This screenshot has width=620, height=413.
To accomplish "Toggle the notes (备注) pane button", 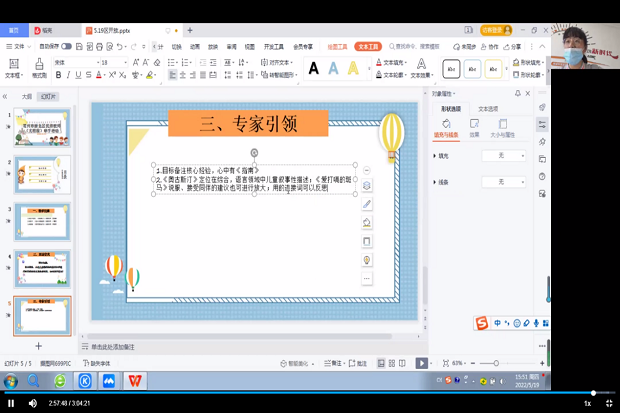I will (335, 363).
